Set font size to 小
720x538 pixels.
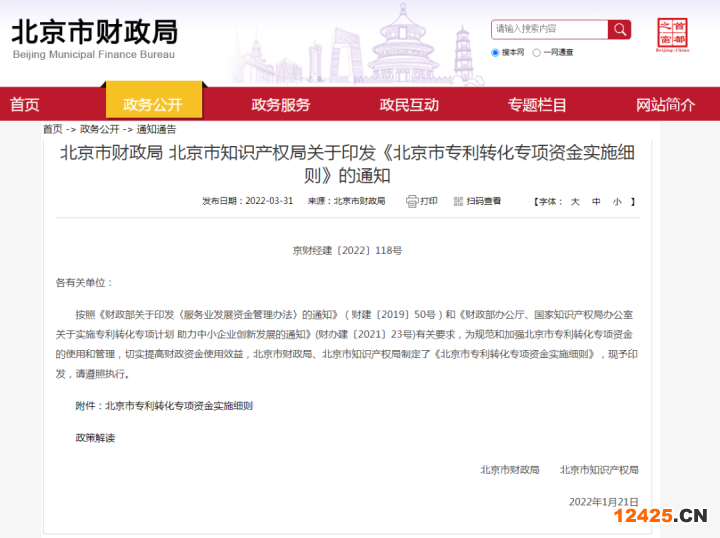click(x=617, y=201)
